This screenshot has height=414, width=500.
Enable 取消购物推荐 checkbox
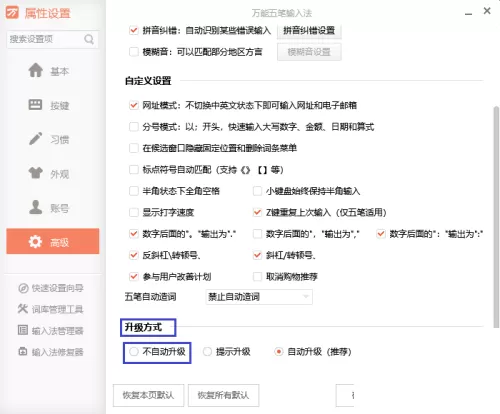pos(257,276)
